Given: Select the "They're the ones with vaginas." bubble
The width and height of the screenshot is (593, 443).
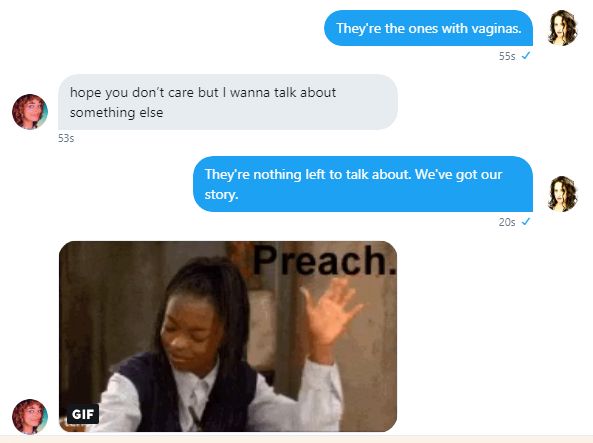Looking at the screenshot, I should (x=428, y=28).
